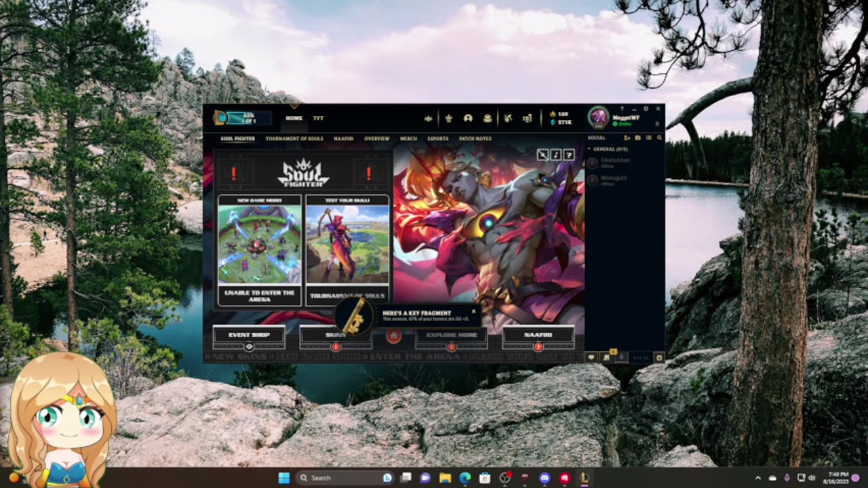Select the Overview sub-tab

pos(376,138)
